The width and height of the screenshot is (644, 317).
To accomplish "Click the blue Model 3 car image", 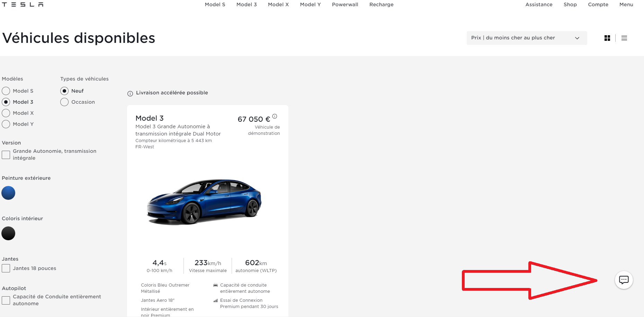I will (204, 202).
